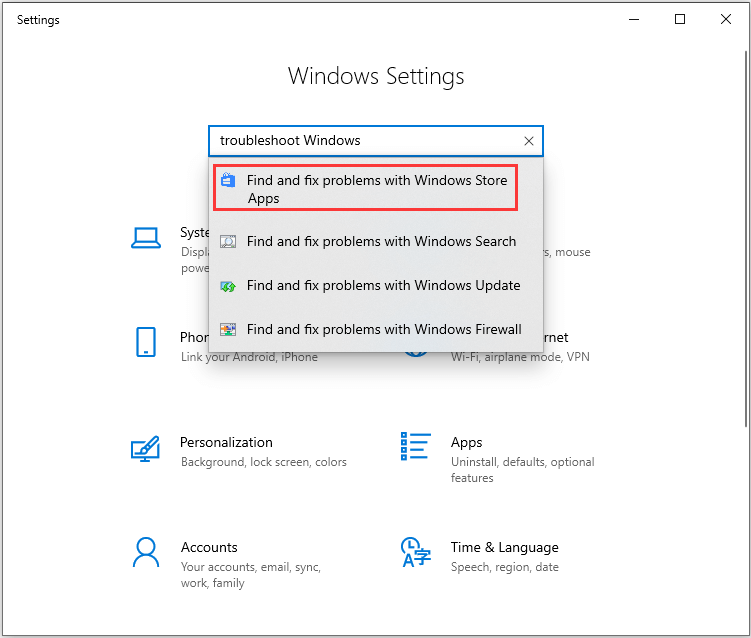Click the Phone device icon
751x638 pixels.
point(146,342)
